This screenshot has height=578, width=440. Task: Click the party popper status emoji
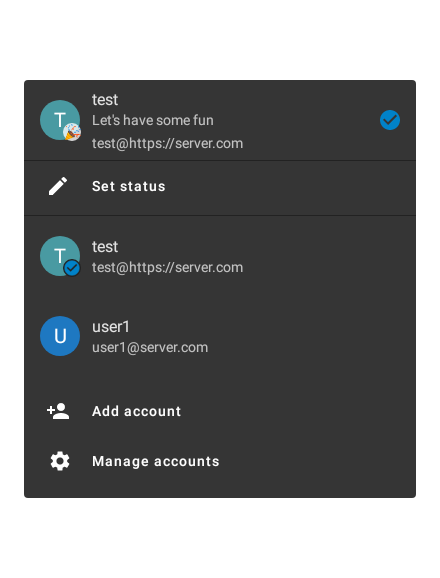(x=72, y=132)
